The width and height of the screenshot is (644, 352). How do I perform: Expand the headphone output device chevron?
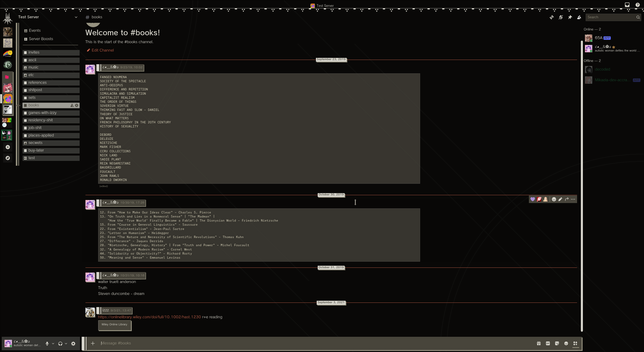tap(66, 343)
